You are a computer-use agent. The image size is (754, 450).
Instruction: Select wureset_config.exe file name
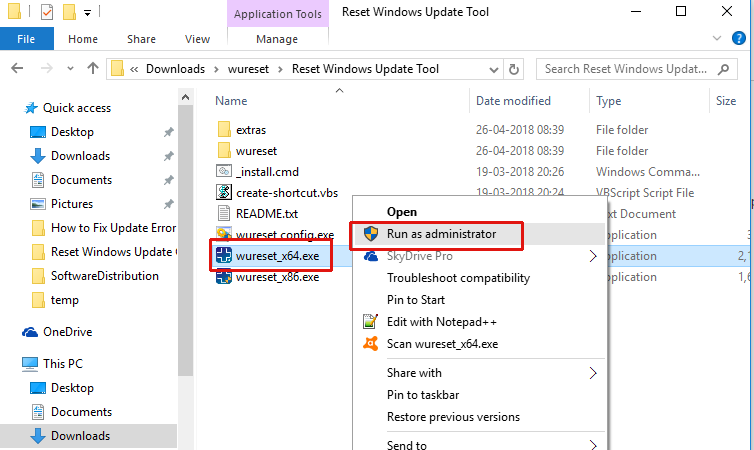point(285,235)
